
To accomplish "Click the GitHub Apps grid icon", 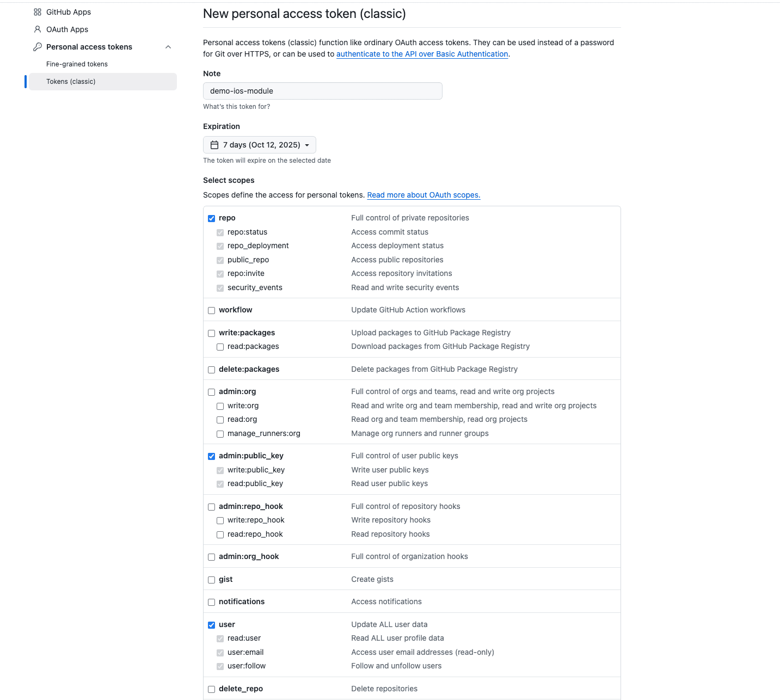I will pos(37,11).
